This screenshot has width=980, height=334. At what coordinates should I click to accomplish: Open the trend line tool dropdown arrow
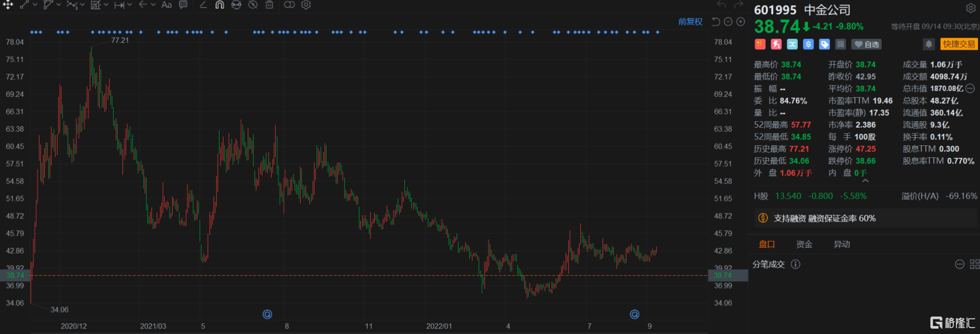point(34,5)
